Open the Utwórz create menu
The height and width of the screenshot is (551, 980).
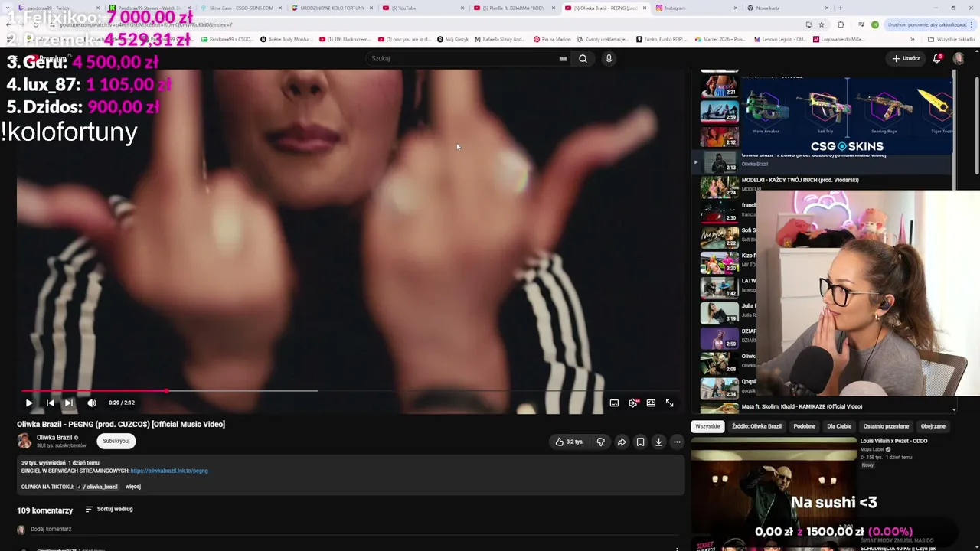[x=906, y=58]
